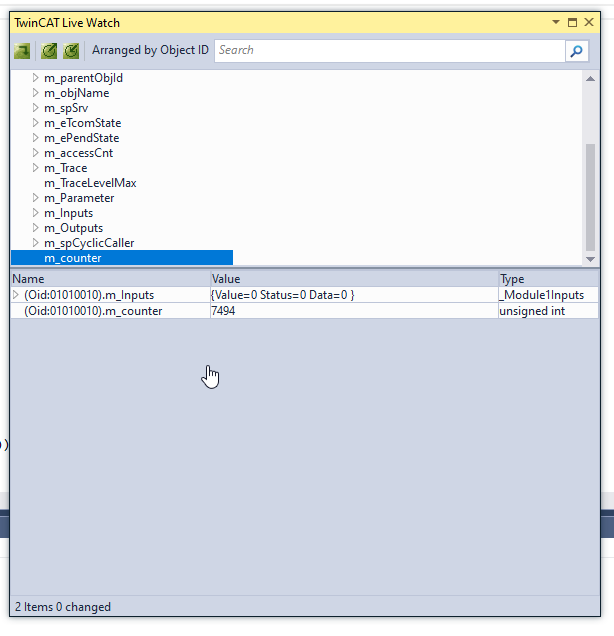
Task: Expand the m_Trace tree node
Action: (35, 168)
